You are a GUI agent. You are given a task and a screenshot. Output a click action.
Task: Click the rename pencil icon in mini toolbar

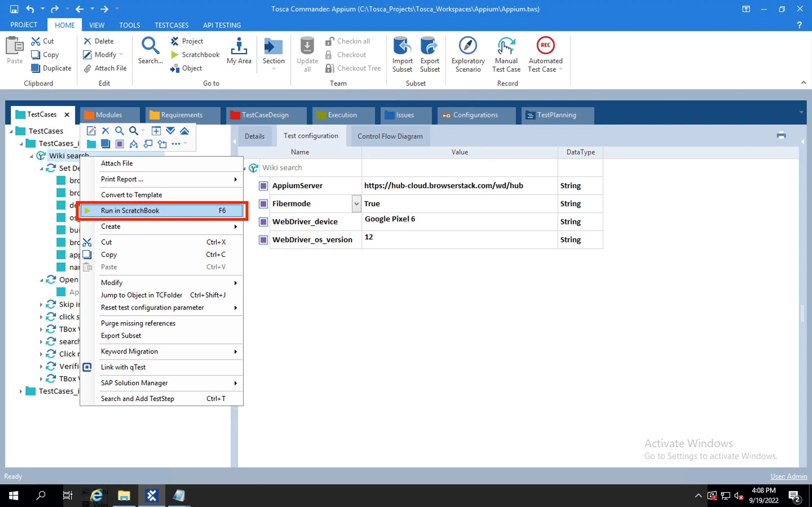tap(91, 131)
